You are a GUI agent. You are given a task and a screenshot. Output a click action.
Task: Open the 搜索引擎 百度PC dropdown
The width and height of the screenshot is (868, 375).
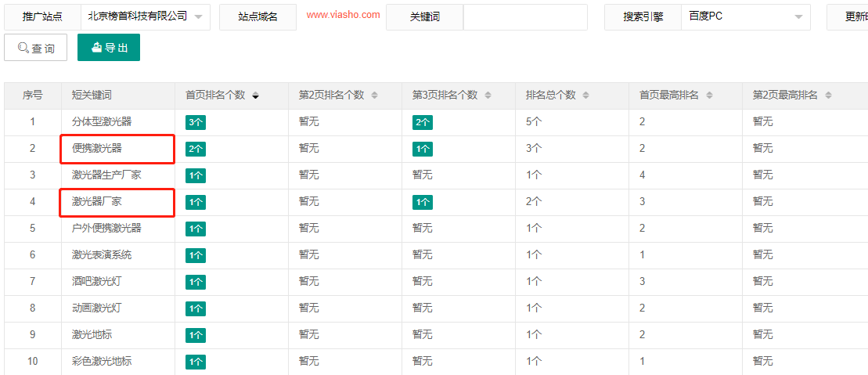(x=745, y=16)
